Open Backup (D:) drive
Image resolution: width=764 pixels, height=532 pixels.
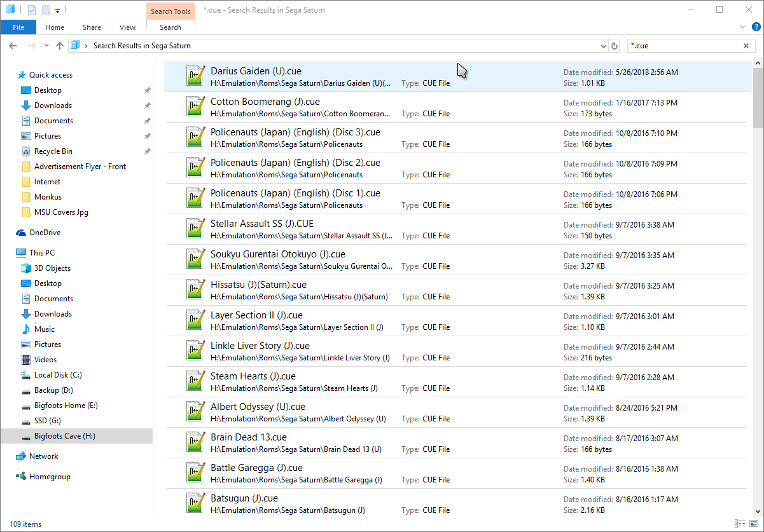pyautogui.click(x=54, y=390)
